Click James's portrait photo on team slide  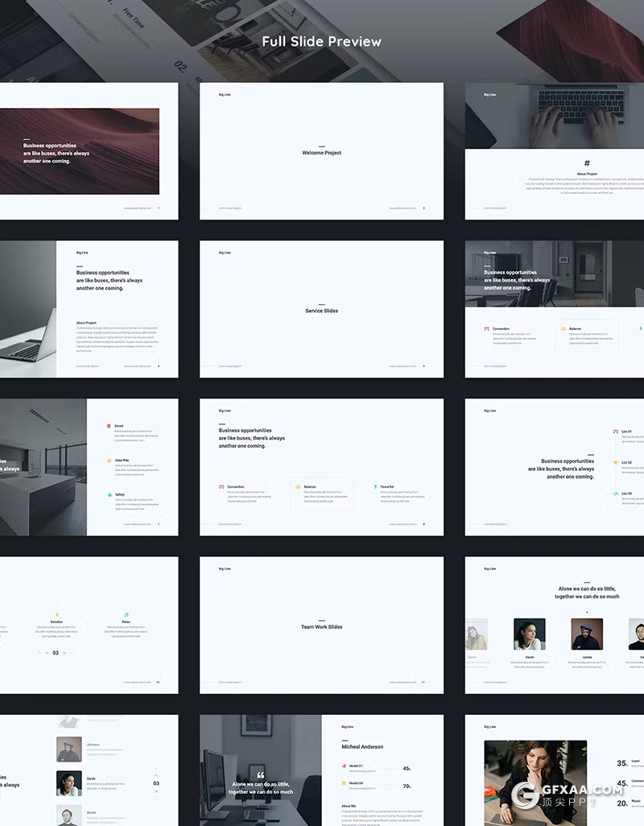pos(586,634)
